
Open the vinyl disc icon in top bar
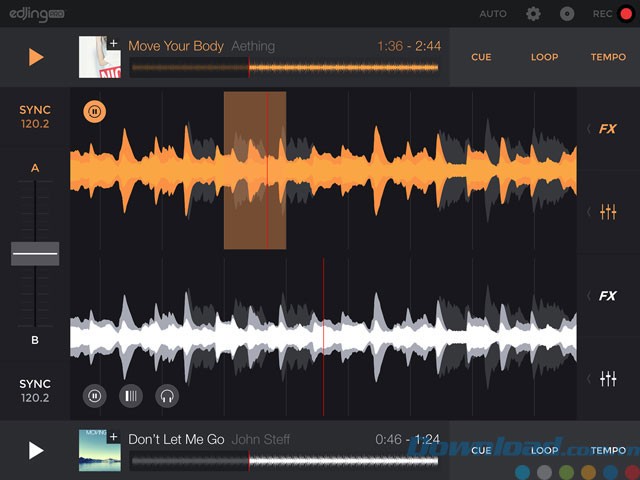click(x=567, y=14)
